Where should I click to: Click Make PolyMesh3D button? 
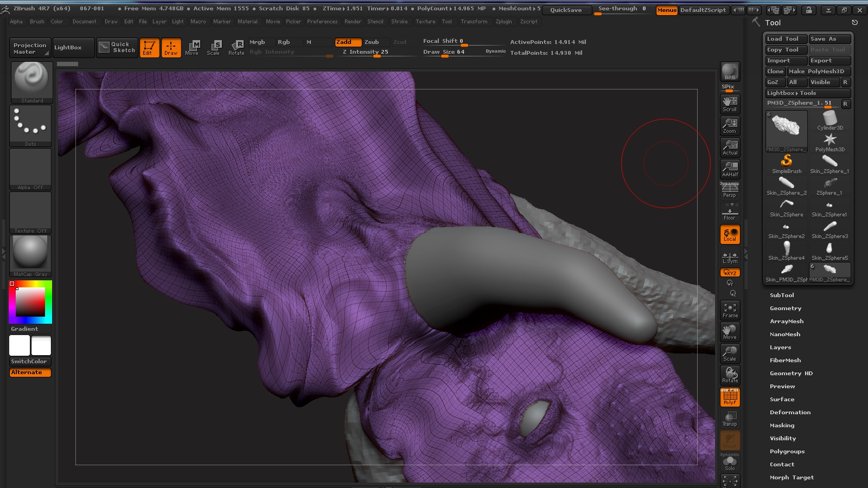tap(819, 72)
